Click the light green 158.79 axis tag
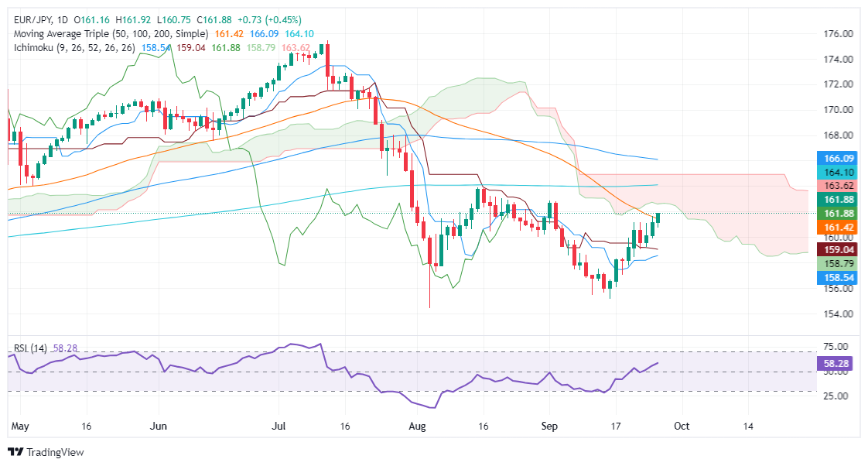Image resolution: width=868 pixels, height=466 pixels. click(x=839, y=265)
